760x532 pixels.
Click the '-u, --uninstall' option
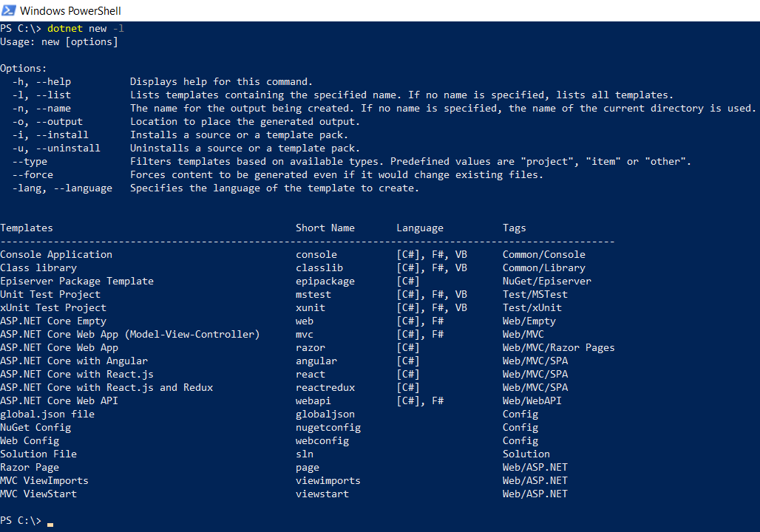click(56, 149)
